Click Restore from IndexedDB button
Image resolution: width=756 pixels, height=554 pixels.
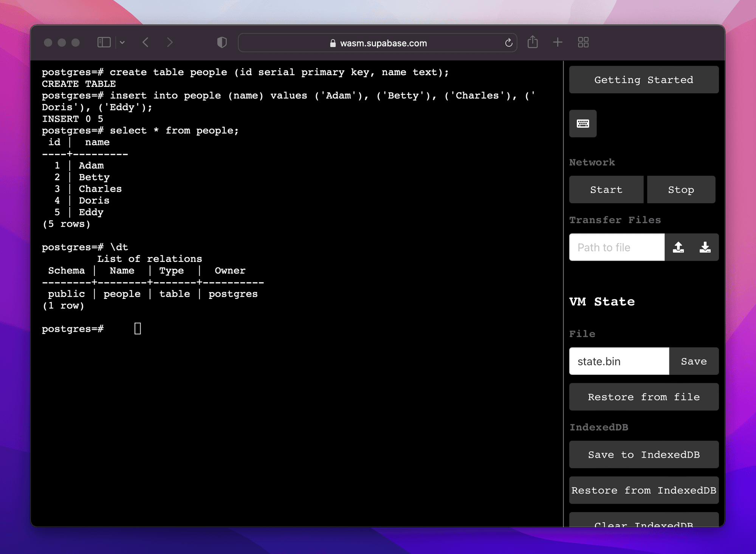tap(644, 491)
